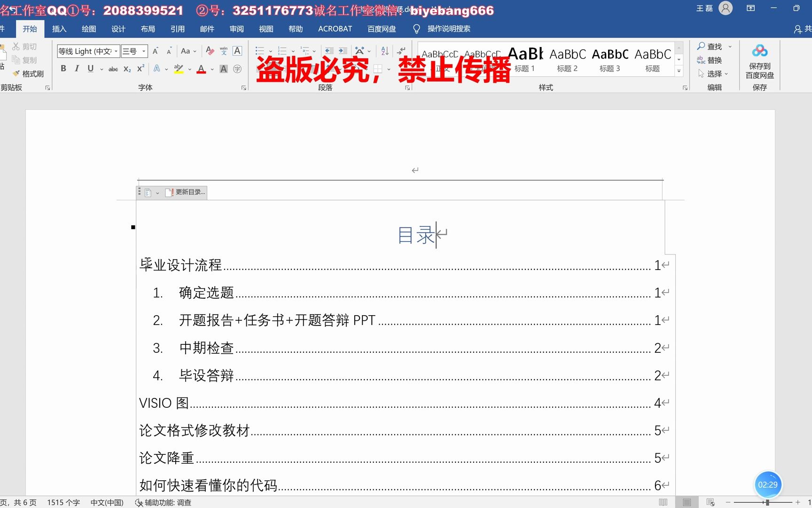The height and width of the screenshot is (508, 812).
Task: Sort the selected text
Action: [385, 51]
